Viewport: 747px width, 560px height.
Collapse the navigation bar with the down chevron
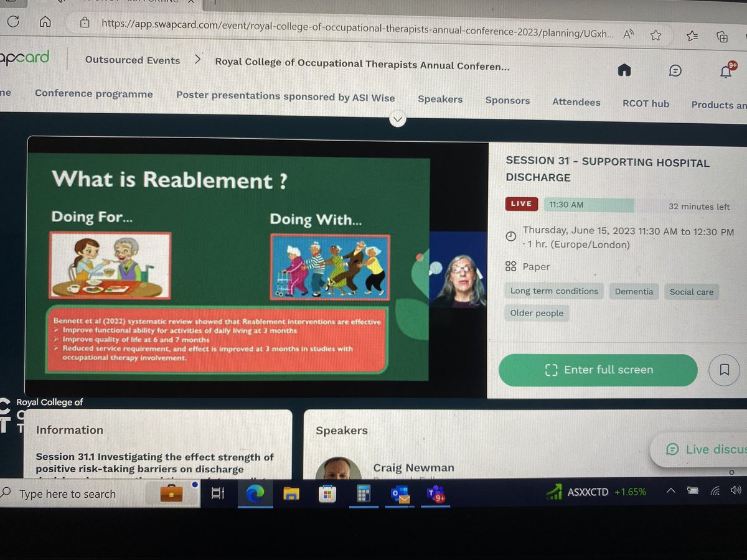point(397,118)
